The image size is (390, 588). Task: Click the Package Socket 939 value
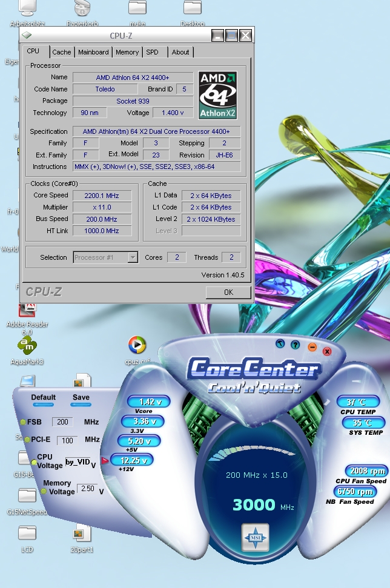click(x=133, y=101)
